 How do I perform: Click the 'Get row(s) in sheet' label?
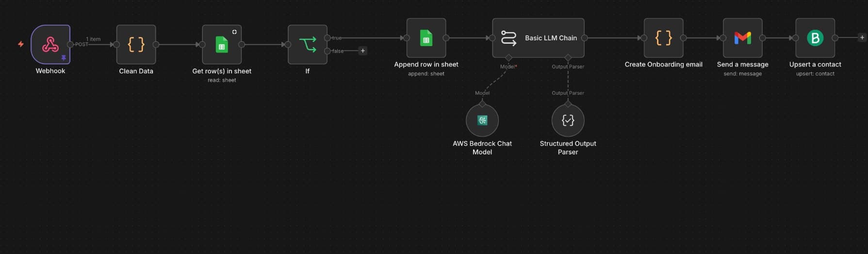(222, 71)
